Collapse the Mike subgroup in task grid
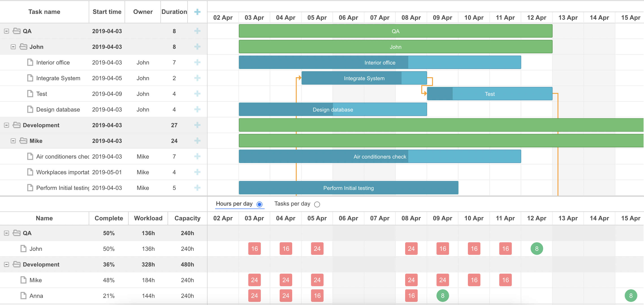This screenshot has width=644, height=305. point(13,141)
